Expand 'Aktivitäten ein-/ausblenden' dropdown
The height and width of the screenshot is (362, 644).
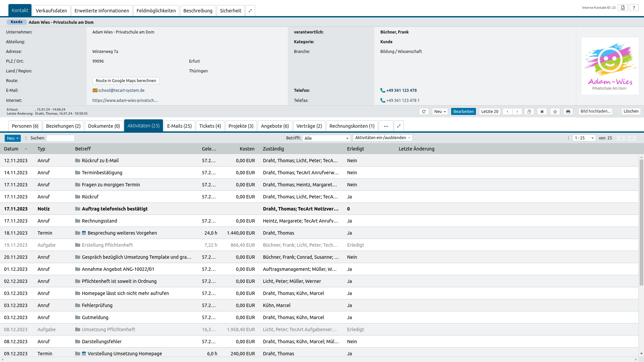coord(382,138)
